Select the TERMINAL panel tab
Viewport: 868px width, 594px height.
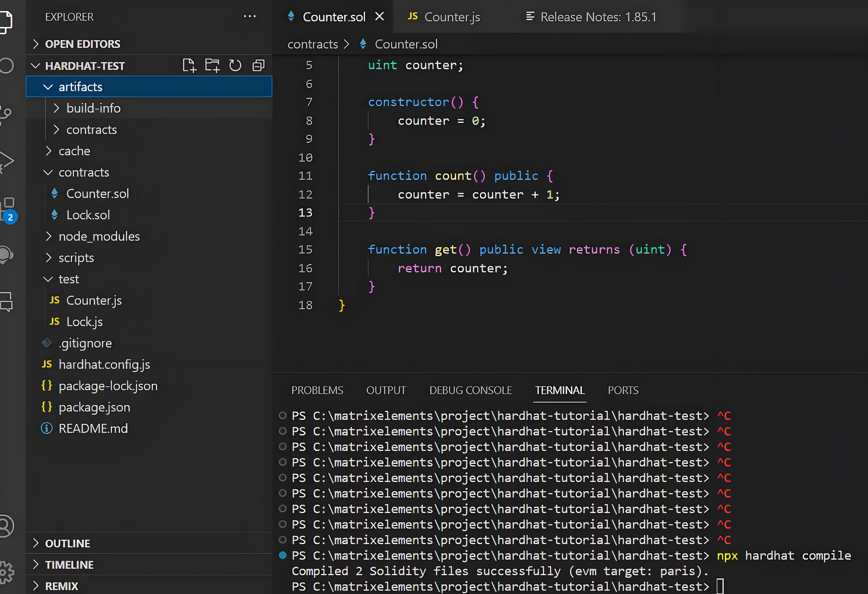(559, 390)
